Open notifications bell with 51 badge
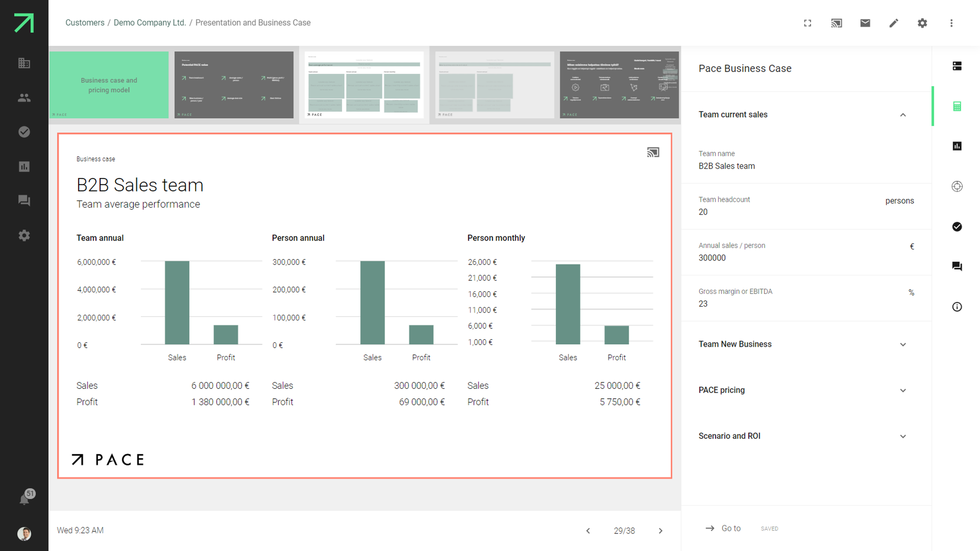The width and height of the screenshot is (980, 551). click(24, 499)
